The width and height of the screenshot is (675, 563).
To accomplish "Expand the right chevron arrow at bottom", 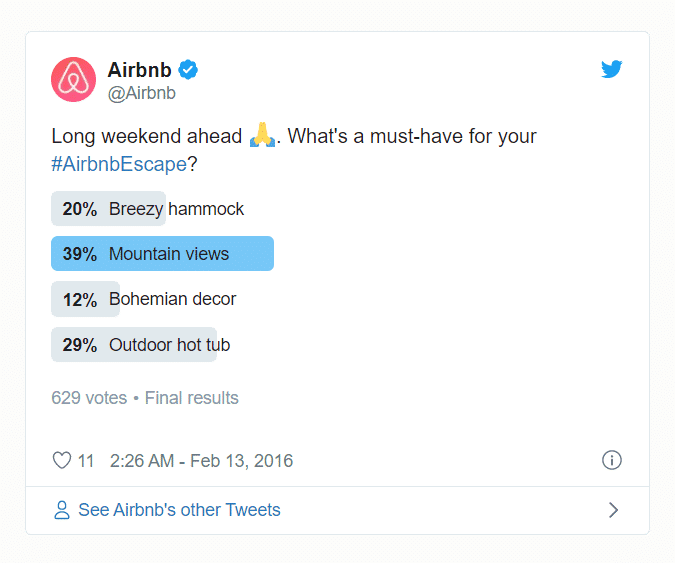I will click(613, 510).
